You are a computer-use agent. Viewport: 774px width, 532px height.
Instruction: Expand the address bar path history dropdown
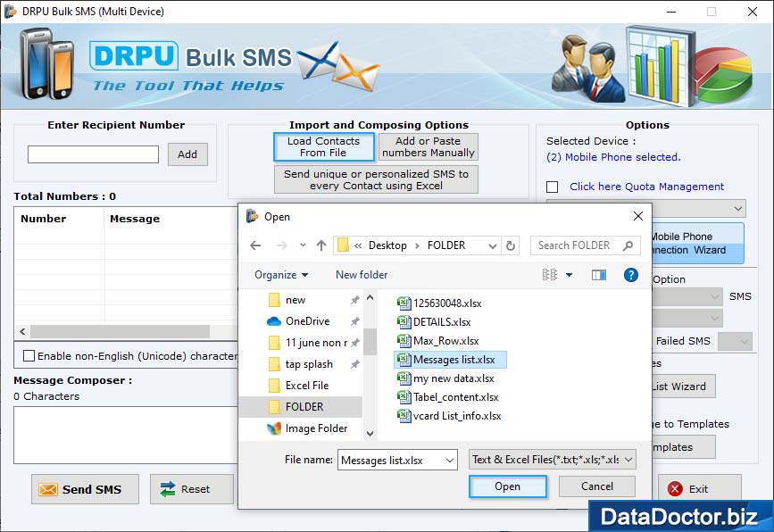tap(492, 245)
